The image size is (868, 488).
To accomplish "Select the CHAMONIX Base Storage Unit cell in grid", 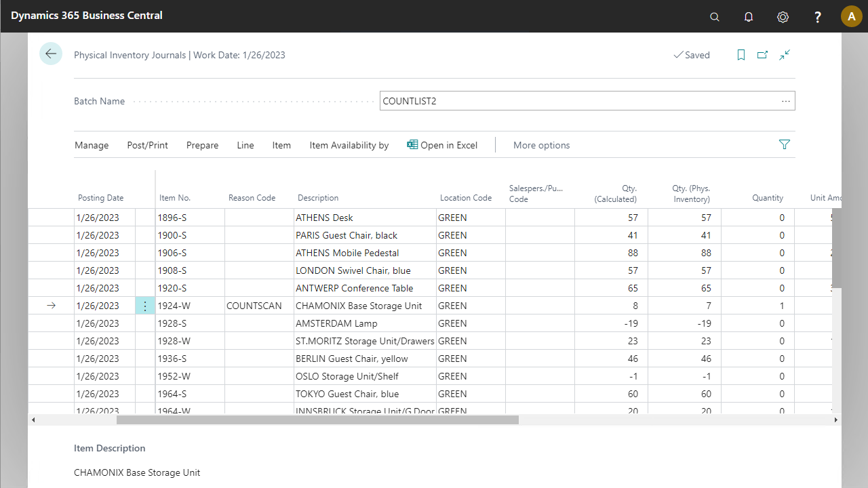I will [365, 306].
